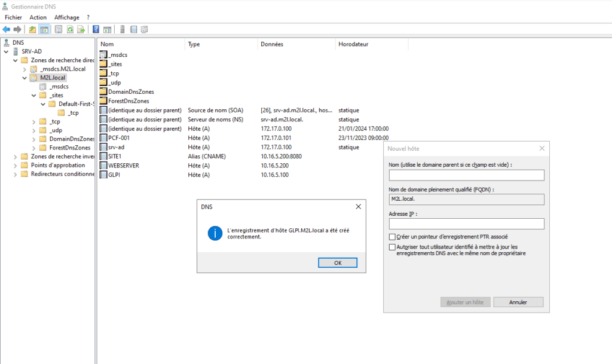Select the WEBSERVER host record icon
The height and width of the screenshot is (364, 612).
click(x=103, y=166)
